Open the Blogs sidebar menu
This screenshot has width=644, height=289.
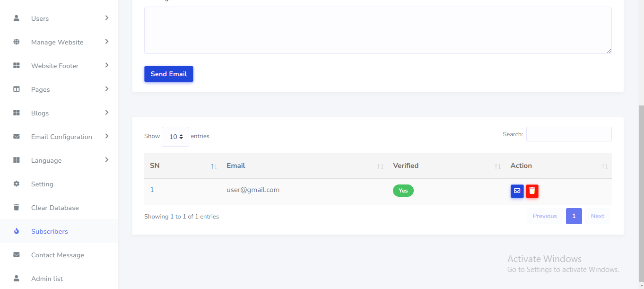coord(40,113)
